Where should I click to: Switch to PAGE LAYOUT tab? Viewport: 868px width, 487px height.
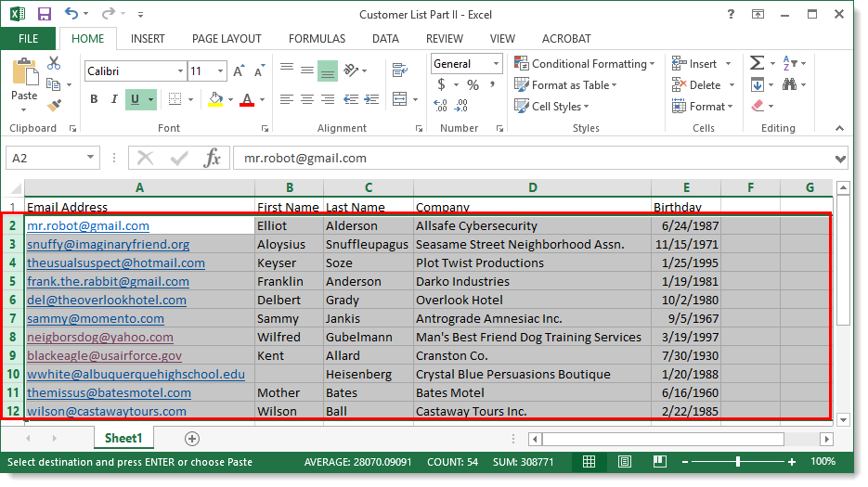(227, 39)
